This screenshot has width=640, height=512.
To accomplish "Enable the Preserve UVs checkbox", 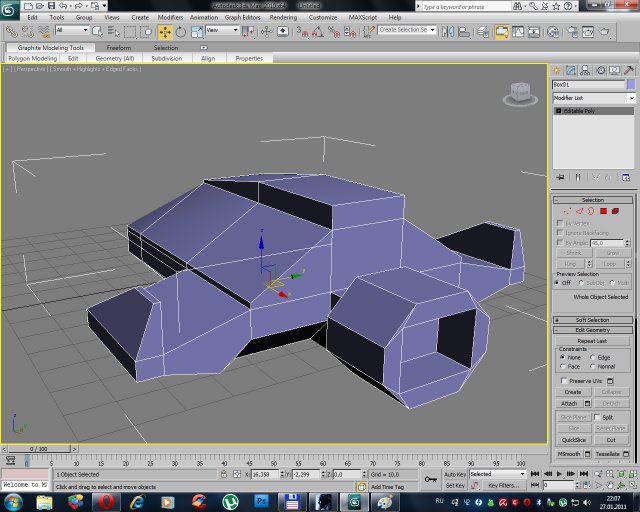I will pos(563,380).
